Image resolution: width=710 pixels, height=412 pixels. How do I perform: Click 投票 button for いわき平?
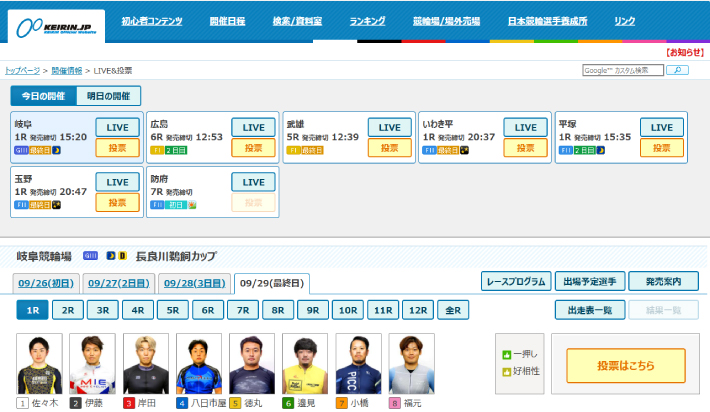(526, 148)
